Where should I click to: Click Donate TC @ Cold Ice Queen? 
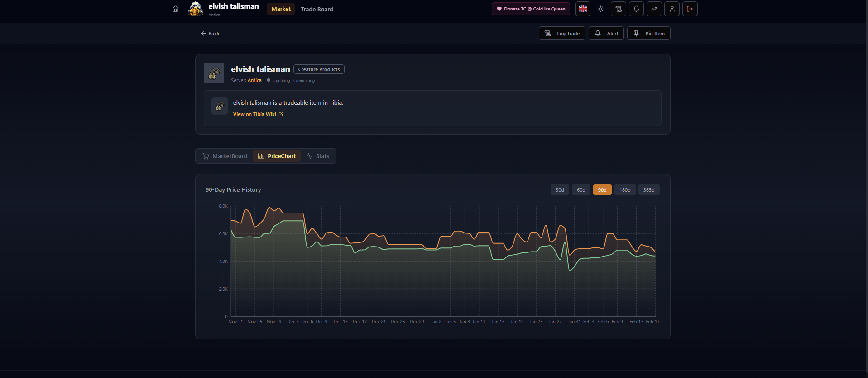[531, 9]
